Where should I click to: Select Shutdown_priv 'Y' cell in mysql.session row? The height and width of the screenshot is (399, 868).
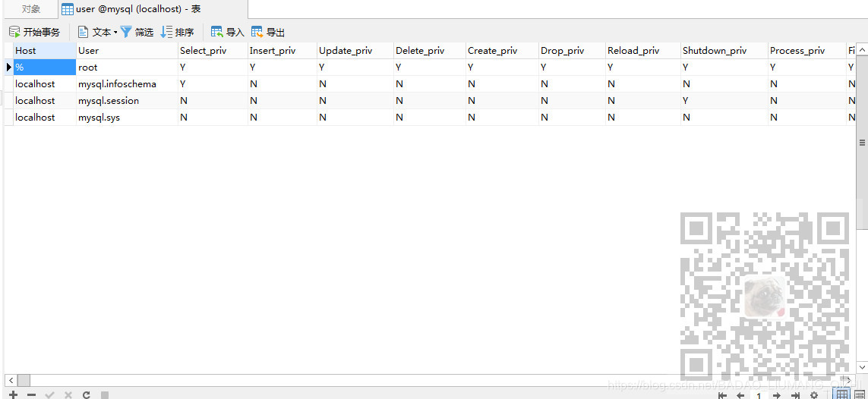[x=724, y=101]
